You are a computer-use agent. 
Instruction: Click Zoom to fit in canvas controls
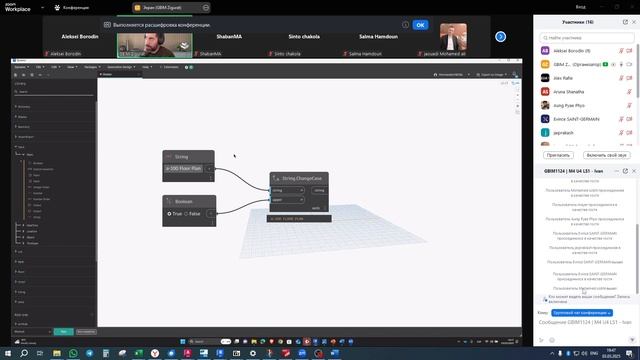click(x=518, y=89)
